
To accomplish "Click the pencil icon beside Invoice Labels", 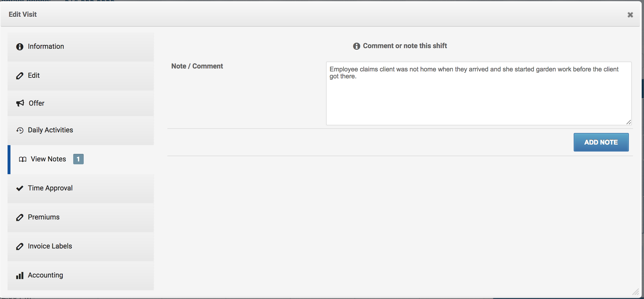I will (x=20, y=246).
